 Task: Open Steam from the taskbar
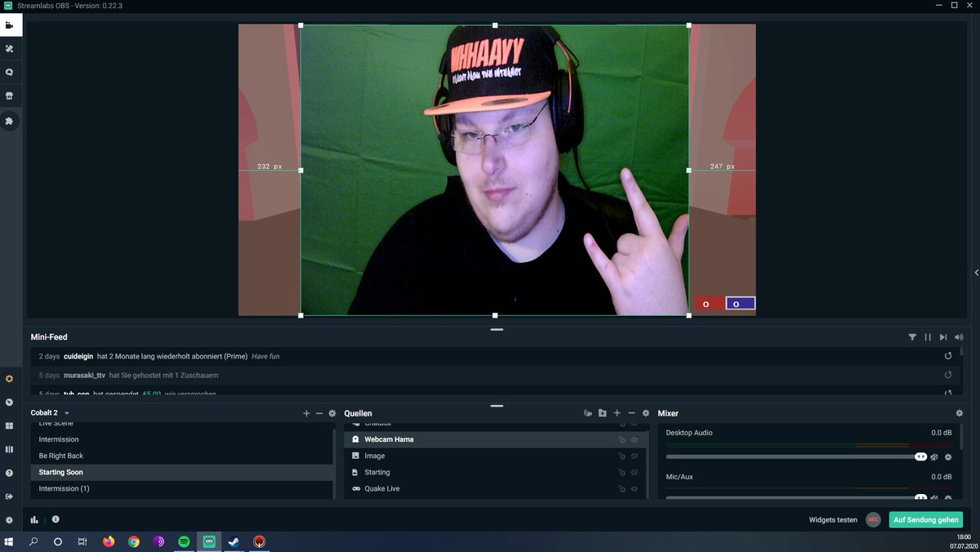coord(234,541)
